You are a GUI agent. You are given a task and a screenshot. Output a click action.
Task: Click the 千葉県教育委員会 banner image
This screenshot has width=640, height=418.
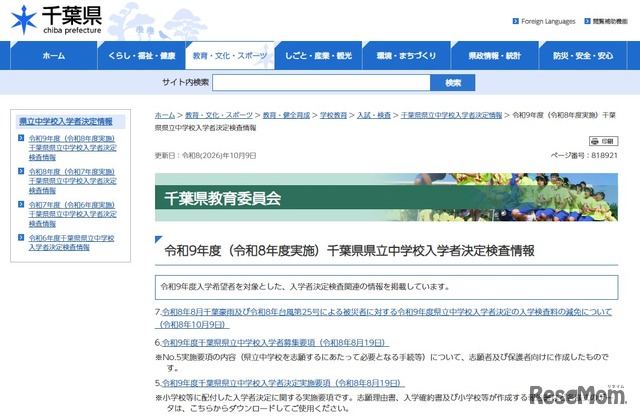[x=386, y=197]
